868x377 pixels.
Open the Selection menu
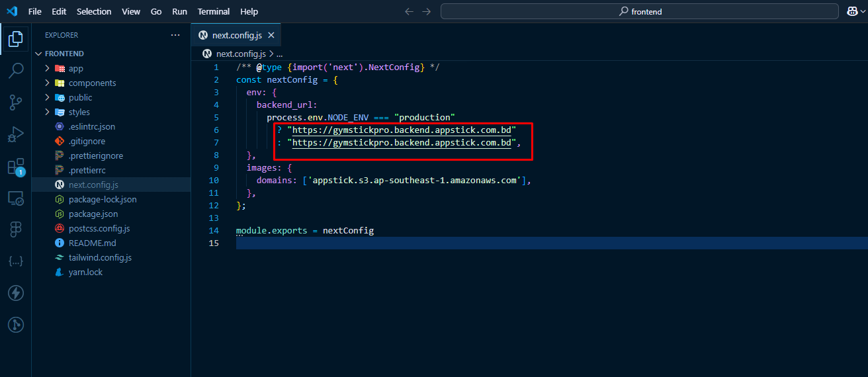point(94,11)
